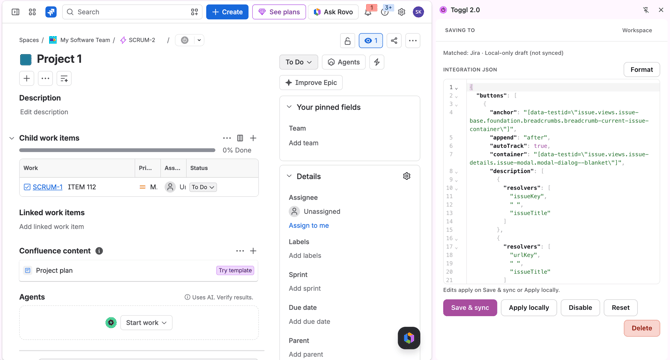Image resolution: width=670 pixels, height=360 pixels.
Task: Open the settings gear in top bar
Action: 401,12
